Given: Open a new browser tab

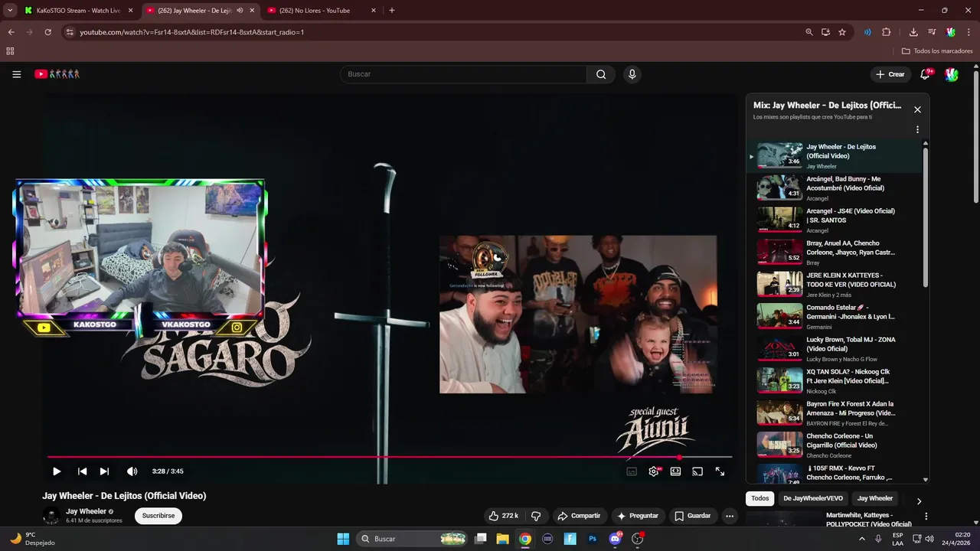Looking at the screenshot, I should 392,11.
